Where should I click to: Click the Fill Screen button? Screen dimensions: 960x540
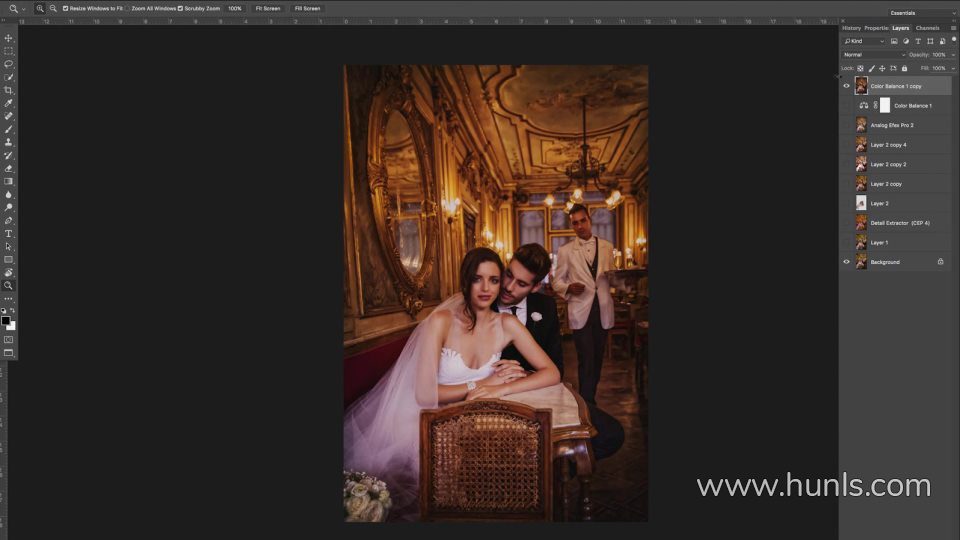click(307, 9)
